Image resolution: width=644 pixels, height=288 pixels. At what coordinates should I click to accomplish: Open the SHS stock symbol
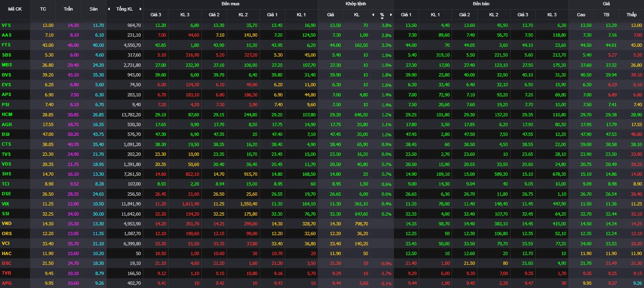pos(7,174)
